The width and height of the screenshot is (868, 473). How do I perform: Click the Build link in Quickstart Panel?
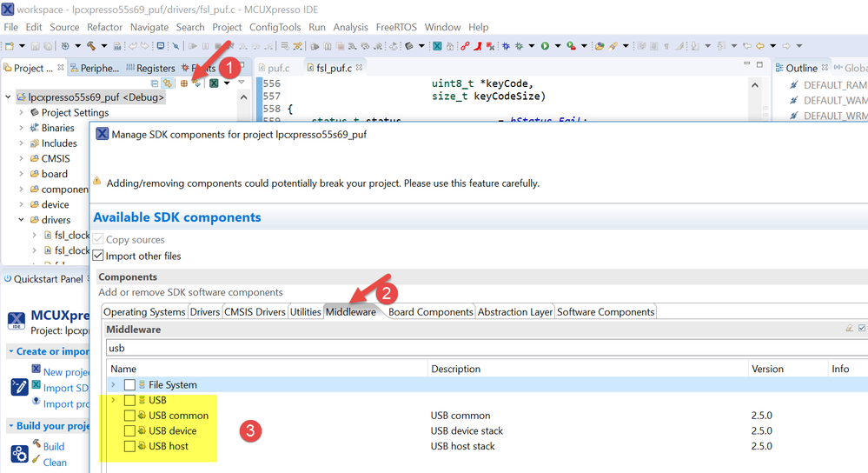pyautogui.click(x=54, y=446)
